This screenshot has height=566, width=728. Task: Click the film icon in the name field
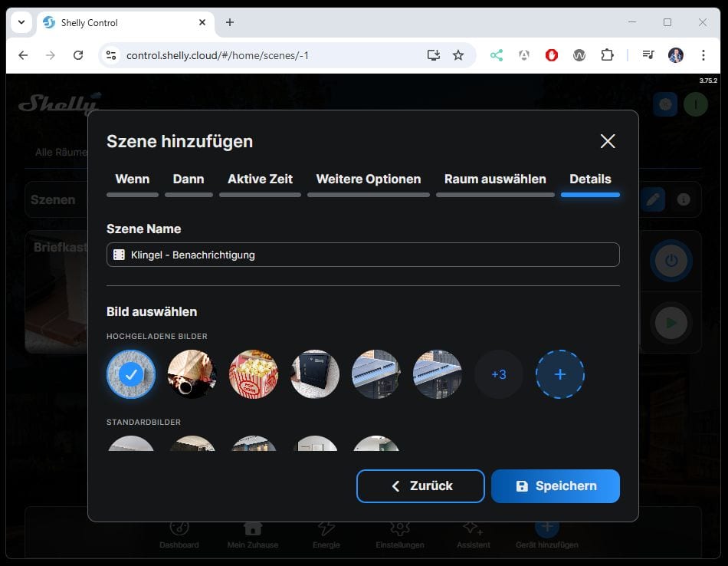119,255
